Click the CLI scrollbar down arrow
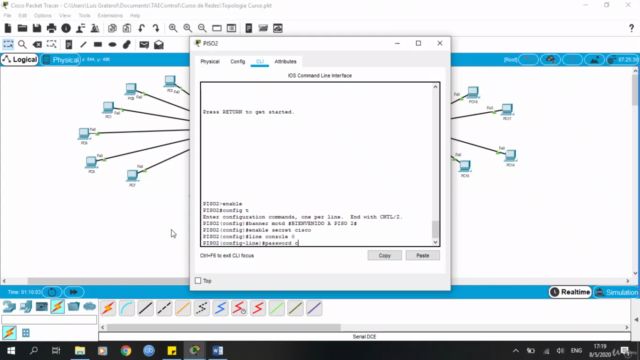 point(436,242)
